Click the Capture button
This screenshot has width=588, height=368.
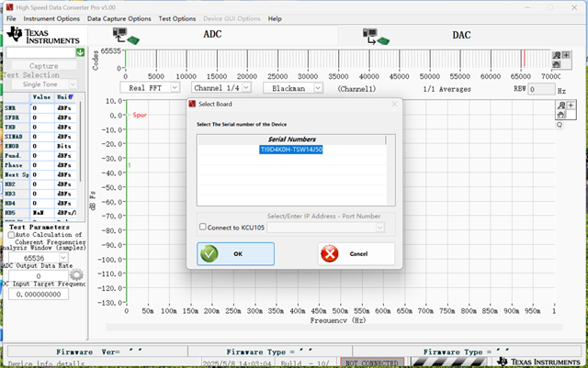[43, 66]
